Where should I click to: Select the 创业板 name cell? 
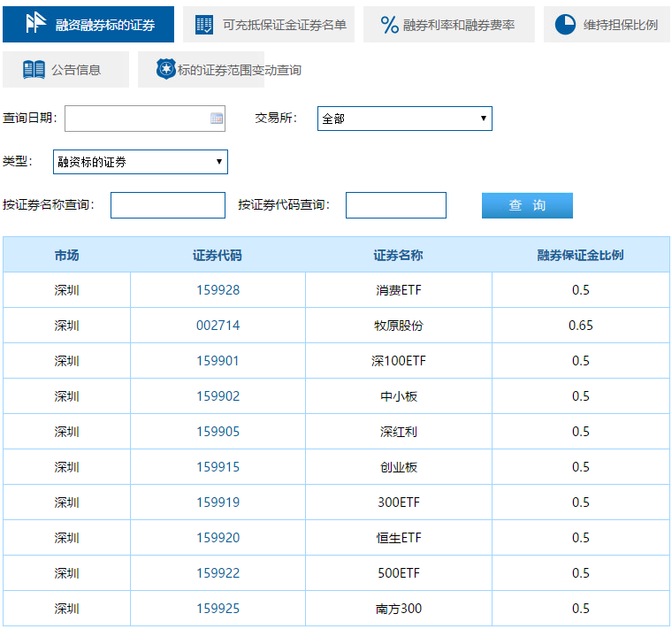(399, 467)
